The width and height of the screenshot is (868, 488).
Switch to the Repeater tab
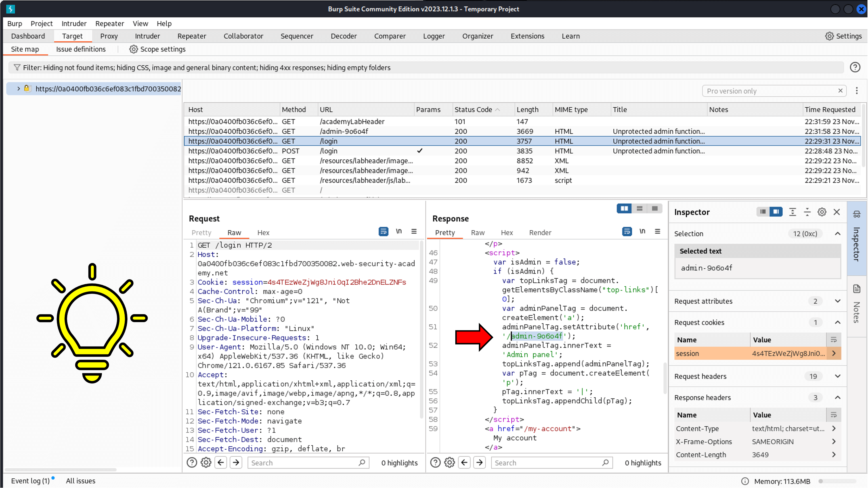coord(192,36)
